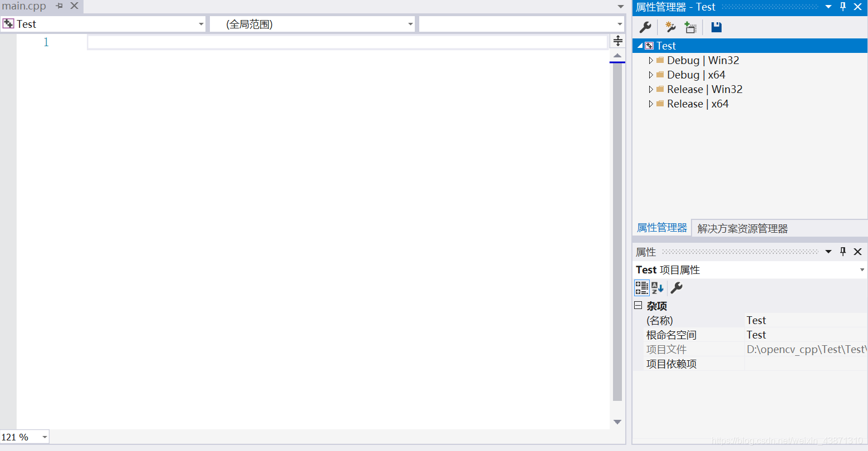Switch to 属性管理器 tab

(662, 228)
